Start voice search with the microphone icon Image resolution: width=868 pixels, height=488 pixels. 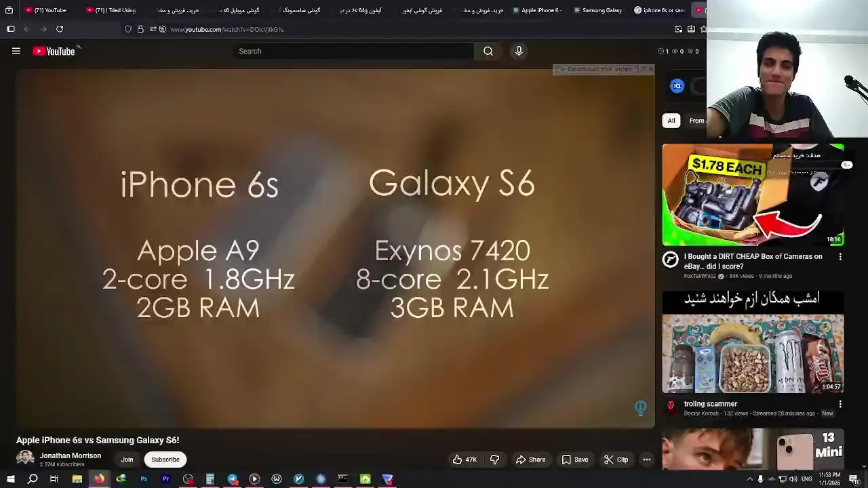pyautogui.click(x=519, y=51)
